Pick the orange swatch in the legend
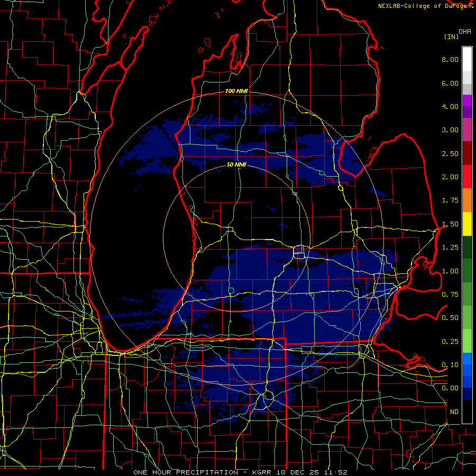This screenshot has height=476, width=476. tap(467, 200)
